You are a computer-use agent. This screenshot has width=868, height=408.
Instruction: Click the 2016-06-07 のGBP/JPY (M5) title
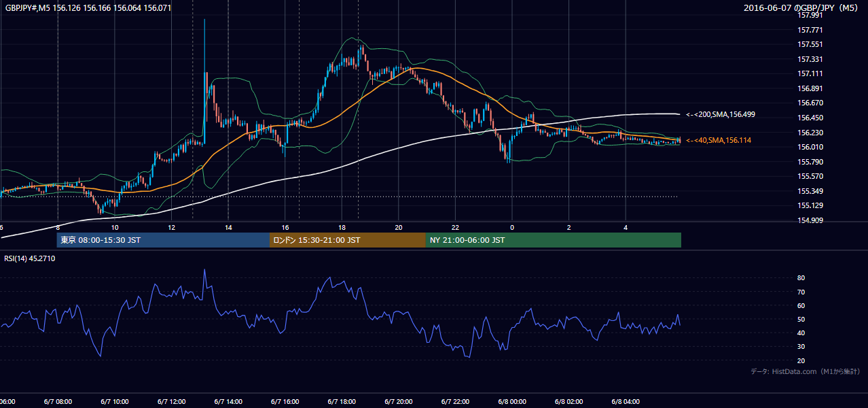pyautogui.click(x=802, y=8)
